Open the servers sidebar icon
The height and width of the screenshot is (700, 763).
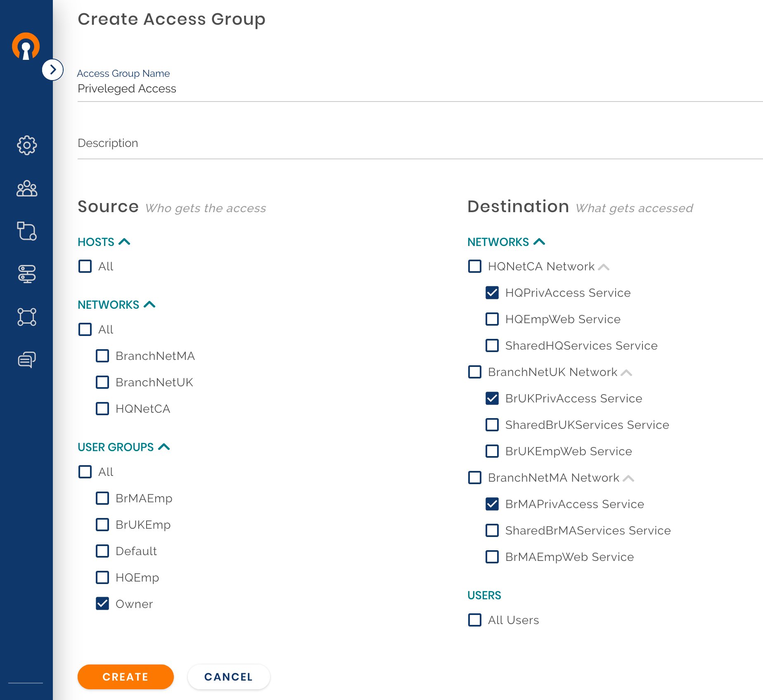(27, 274)
